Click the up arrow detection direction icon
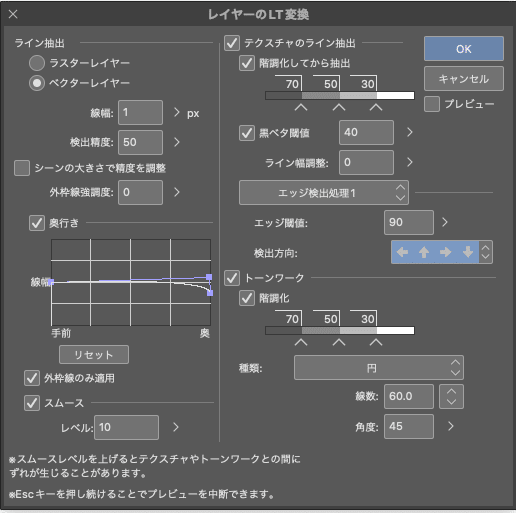516x513 pixels. tap(424, 252)
